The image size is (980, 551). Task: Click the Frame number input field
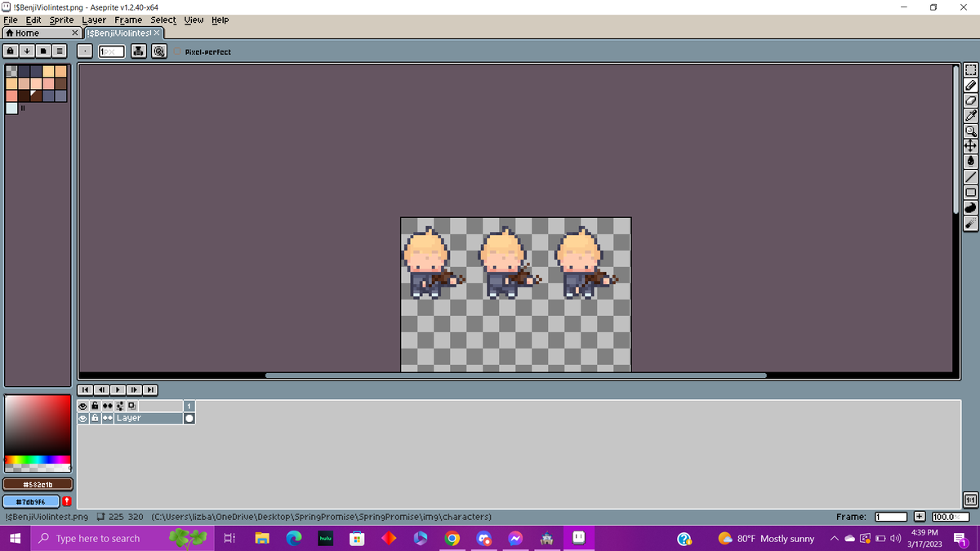point(892,517)
